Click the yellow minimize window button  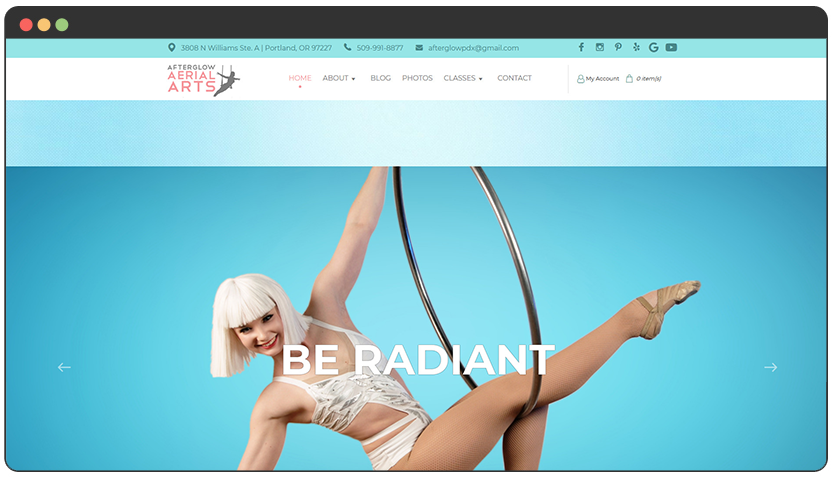44,24
